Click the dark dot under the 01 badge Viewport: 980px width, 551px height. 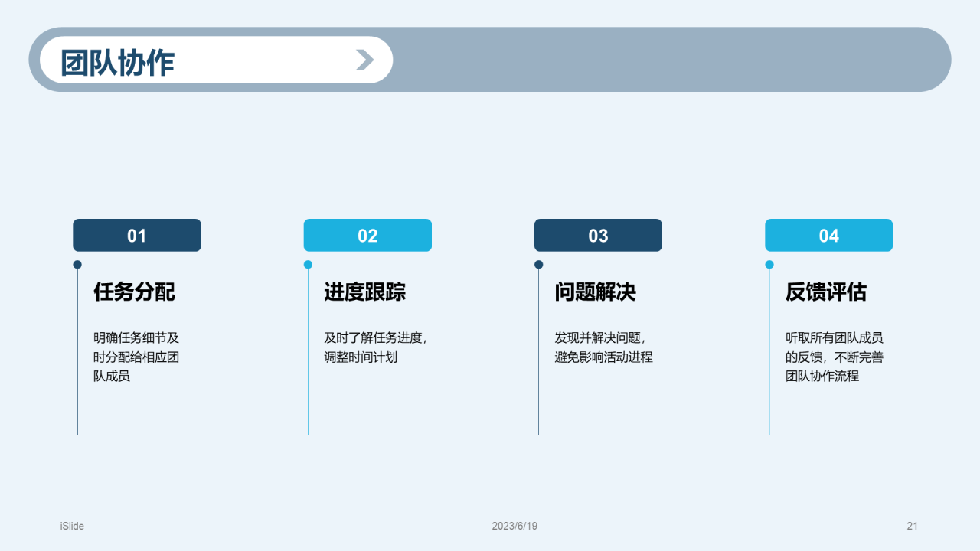click(77, 265)
